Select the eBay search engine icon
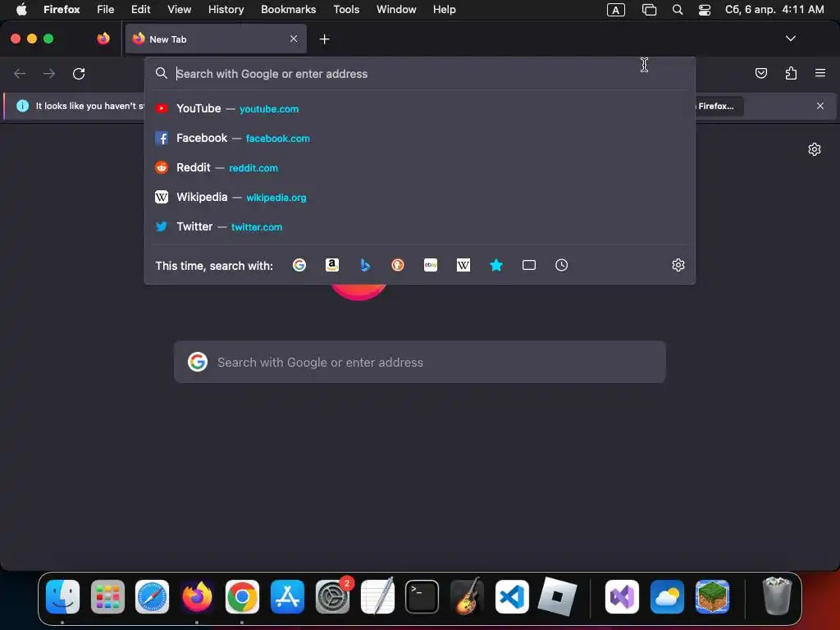Image resolution: width=840 pixels, height=630 pixels. pos(431,265)
